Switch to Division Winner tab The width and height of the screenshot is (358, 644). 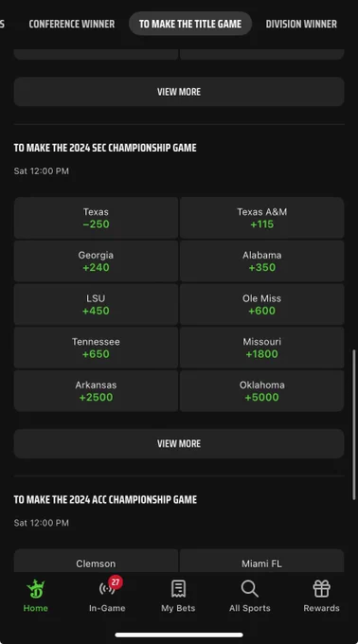coord(301,24)
